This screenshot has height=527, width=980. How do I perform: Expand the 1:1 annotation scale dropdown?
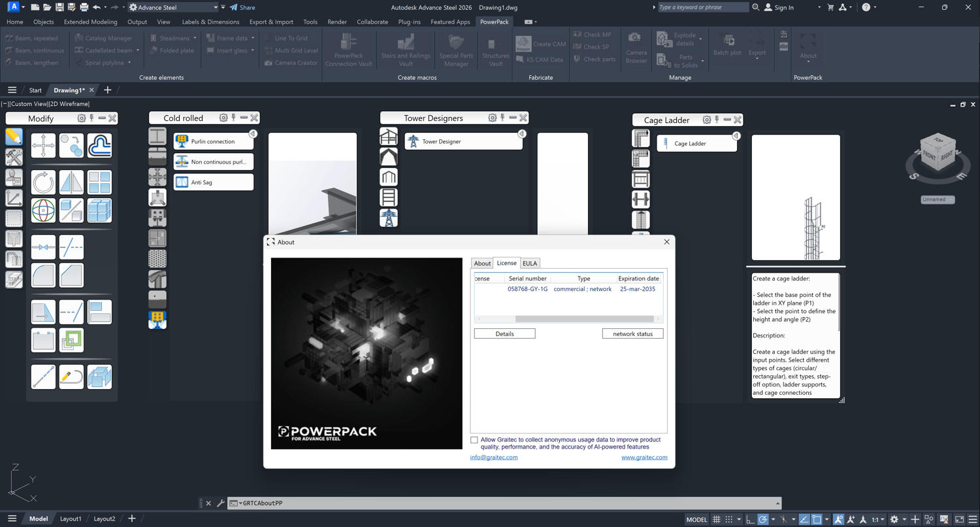(x=878, y=519)
